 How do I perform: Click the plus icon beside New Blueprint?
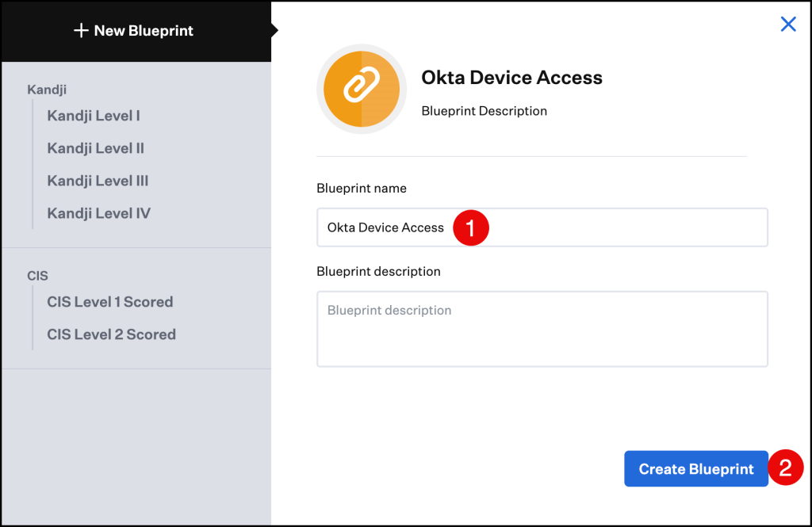pos(80,31)
